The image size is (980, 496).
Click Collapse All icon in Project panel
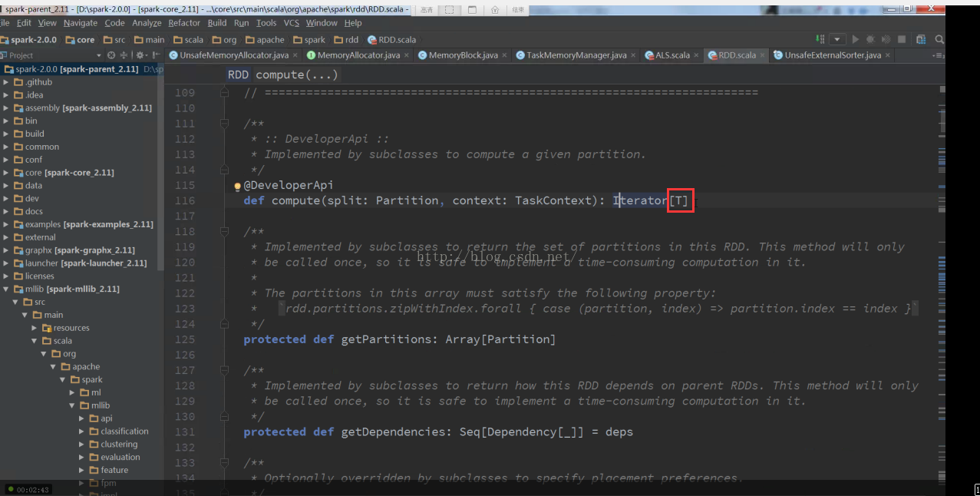pos(124,55)
